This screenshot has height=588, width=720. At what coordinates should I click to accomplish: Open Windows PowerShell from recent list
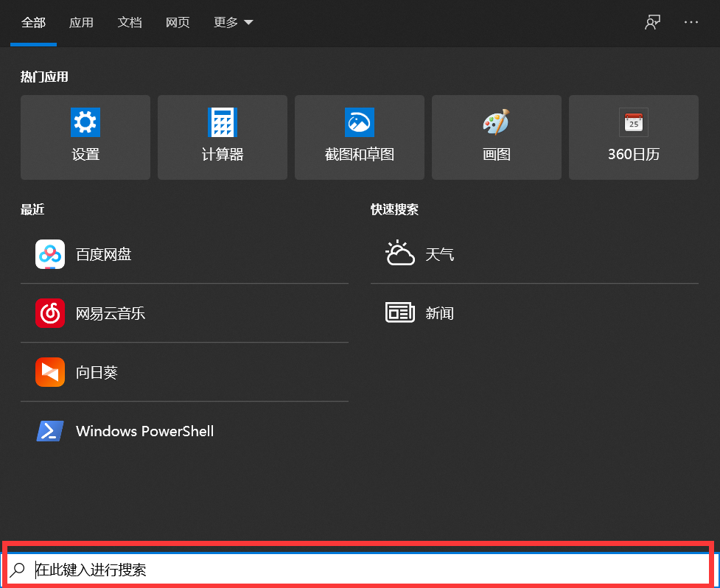144,431
